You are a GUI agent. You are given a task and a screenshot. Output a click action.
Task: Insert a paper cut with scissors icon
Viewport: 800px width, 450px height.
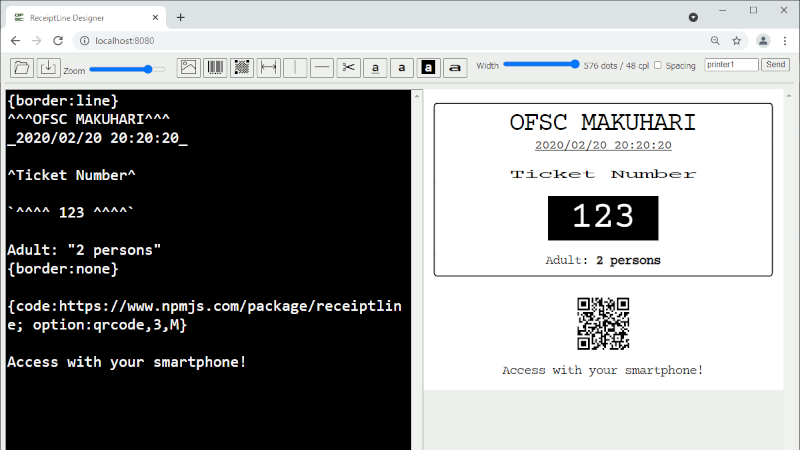[x=348, y=67]
